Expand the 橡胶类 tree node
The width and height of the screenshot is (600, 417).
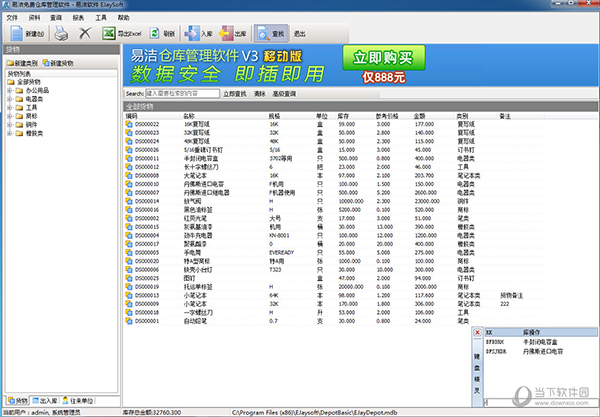[x=10, y=133]
